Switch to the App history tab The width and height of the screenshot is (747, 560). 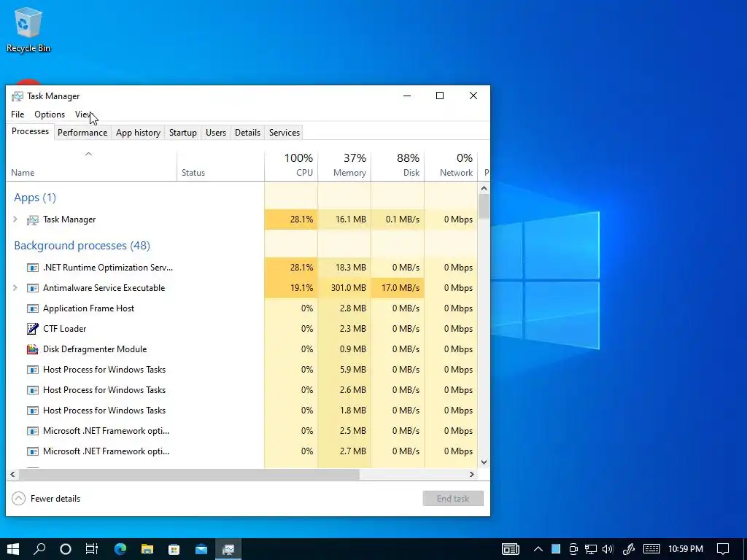pyautogui.click(x=138, y=133)
